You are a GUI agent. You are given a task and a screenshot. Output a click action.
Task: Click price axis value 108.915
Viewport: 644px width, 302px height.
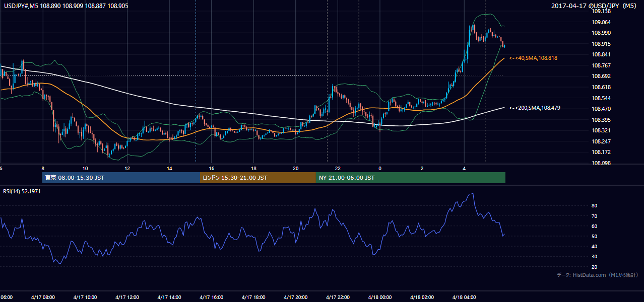(601, 44)
